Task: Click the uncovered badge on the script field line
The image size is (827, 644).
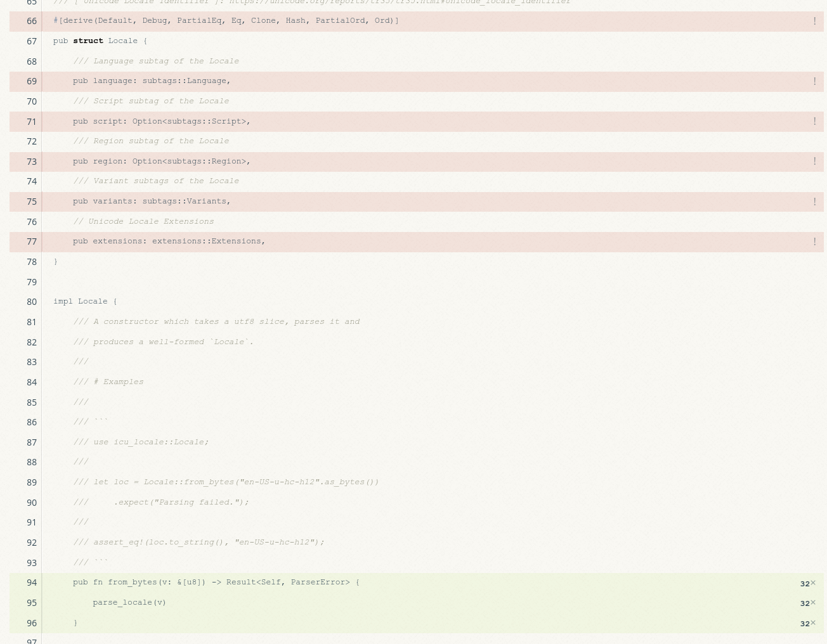Action: [x=814, y=121]
